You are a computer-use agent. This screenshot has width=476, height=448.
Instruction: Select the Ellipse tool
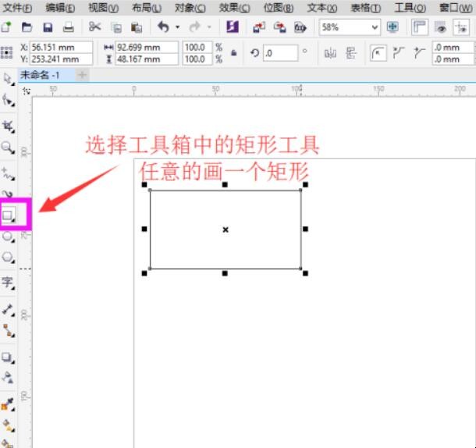pos(9,236)
